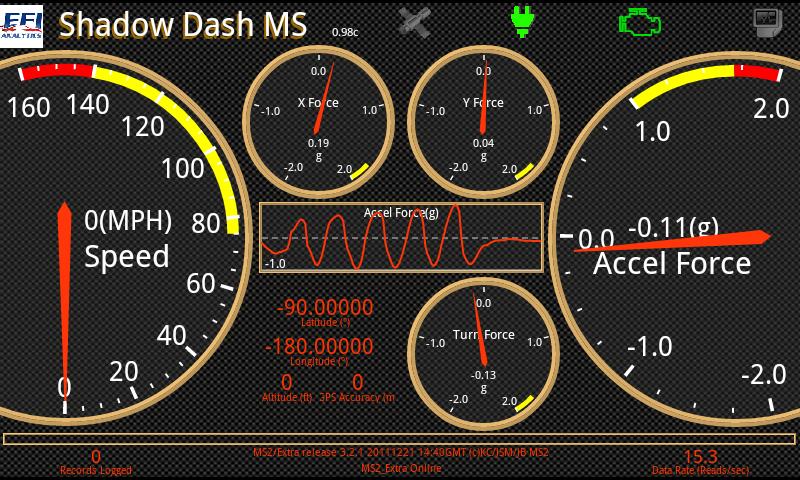
Task: Tap the GPS Accuracy value
Action: coord(358,388)
